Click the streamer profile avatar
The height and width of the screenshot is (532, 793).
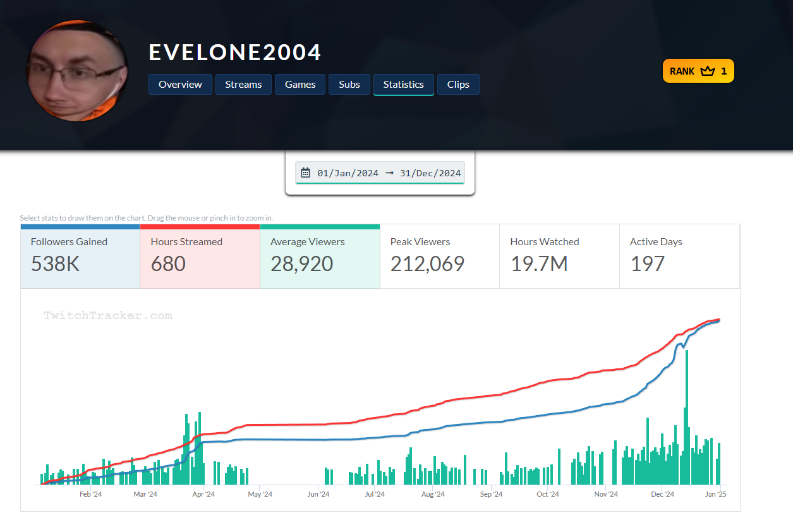point(76,71)
